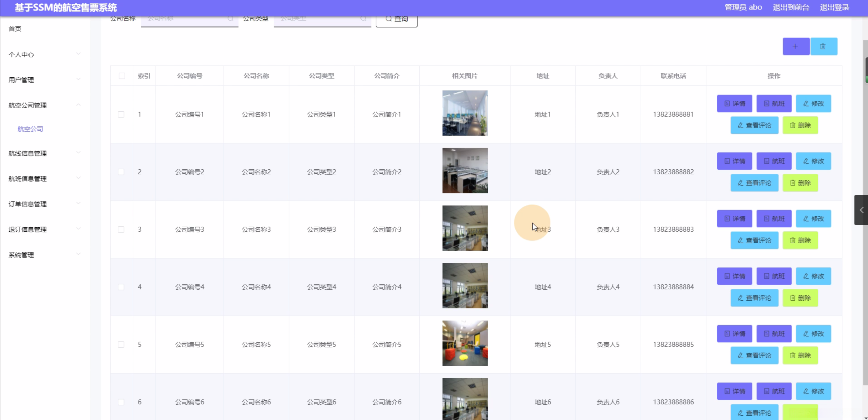
Task: Click the plus add-company button
Action: (796, 46)
